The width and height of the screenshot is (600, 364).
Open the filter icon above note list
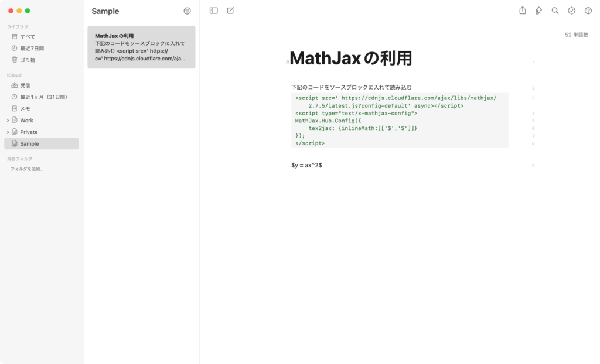(x=187, y=11)
